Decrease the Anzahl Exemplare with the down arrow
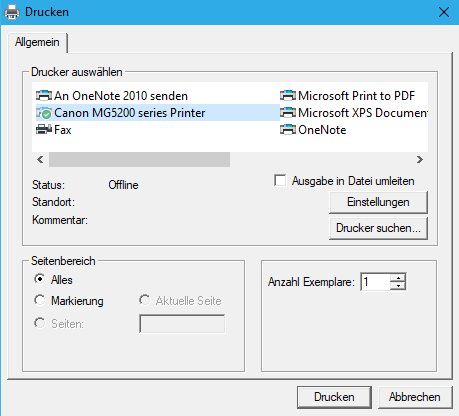Screen dimensions: 459x416 (x=398, y=286)
